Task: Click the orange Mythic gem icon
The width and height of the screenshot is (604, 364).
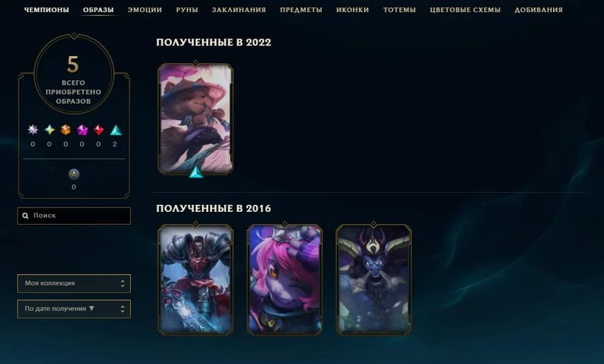Action: [66, 130]
